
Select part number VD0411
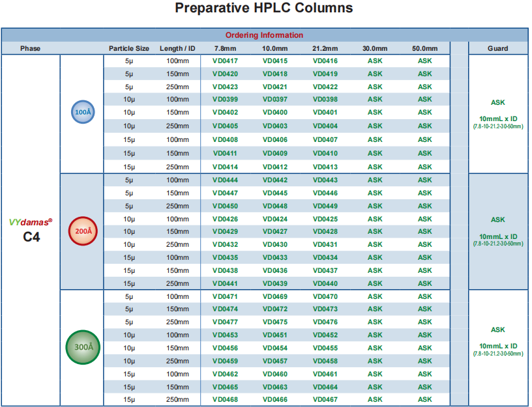click(x=226, y=153)
